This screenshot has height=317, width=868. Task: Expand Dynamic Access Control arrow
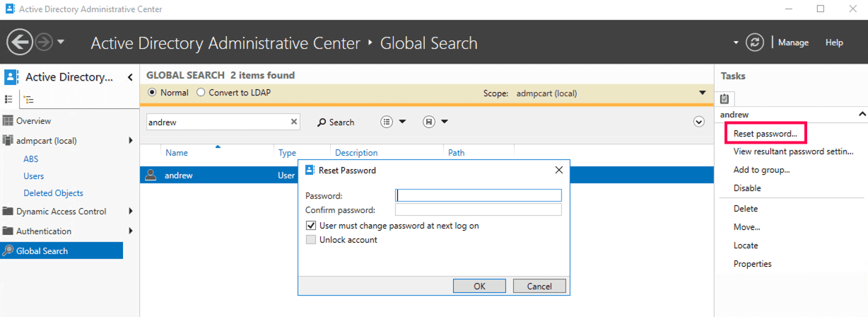131,211
